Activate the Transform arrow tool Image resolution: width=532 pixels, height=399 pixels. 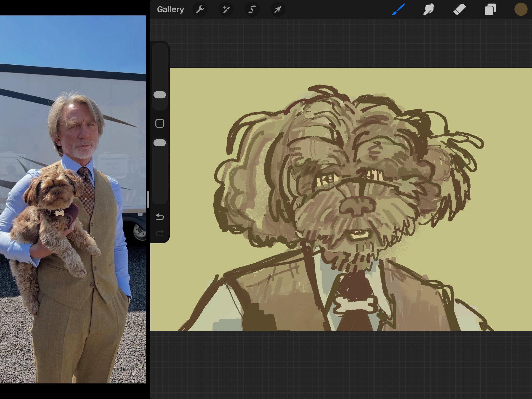(x=278, y=10)
